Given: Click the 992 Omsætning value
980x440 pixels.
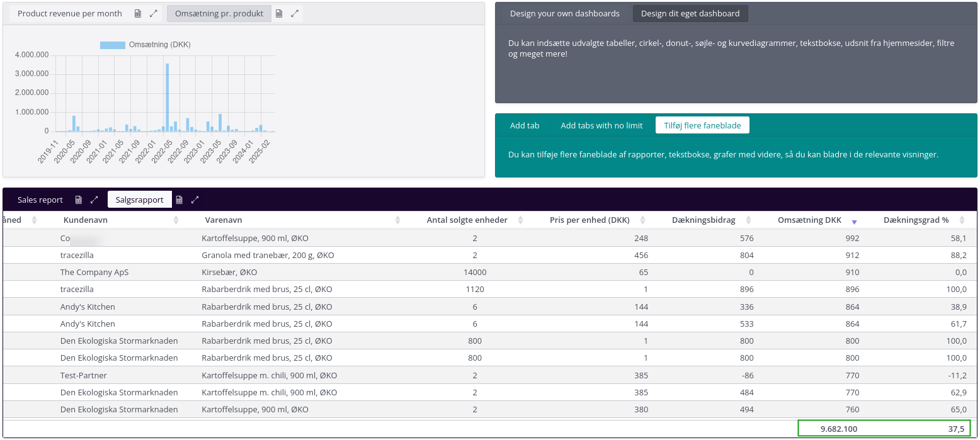Looking at the screenshot, I should click(852, 238).
